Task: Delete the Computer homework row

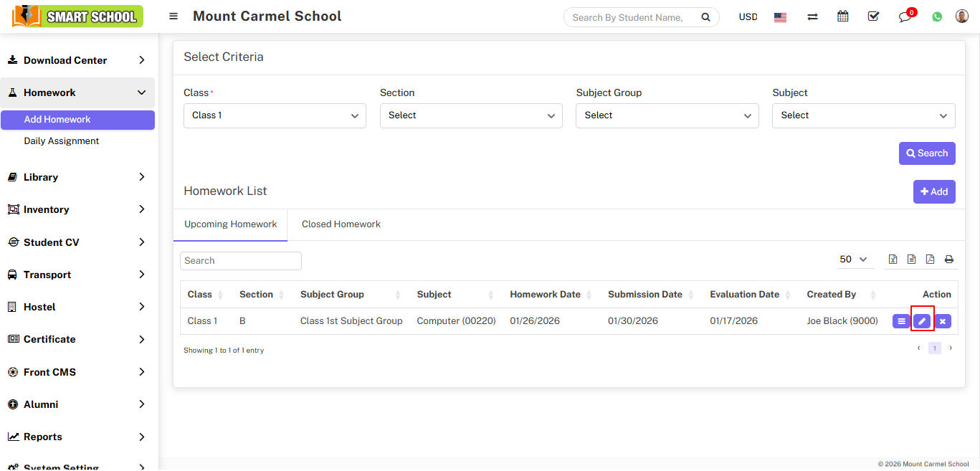Action: [943, 321]
